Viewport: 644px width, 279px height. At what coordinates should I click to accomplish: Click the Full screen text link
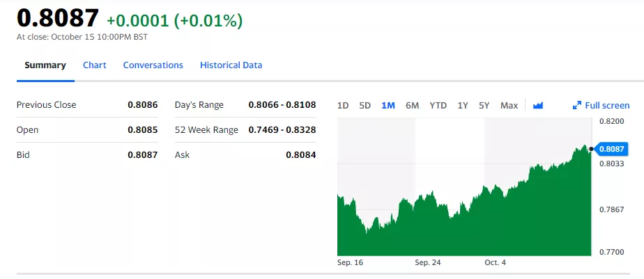(607, 106)
